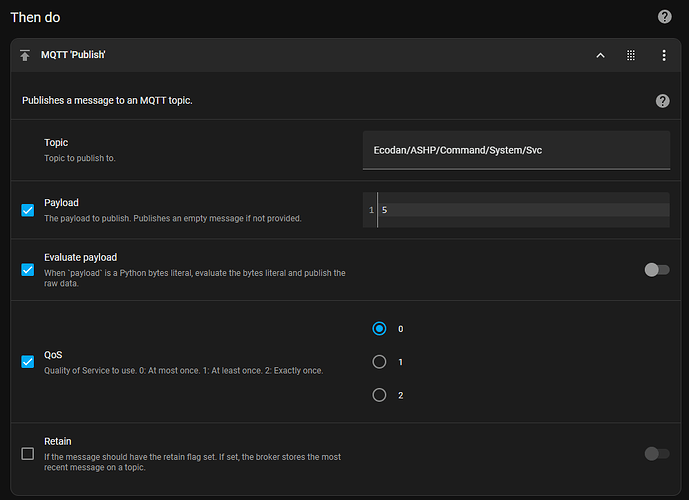
Task: Click the Retain label text
Action: pos(58,441)
